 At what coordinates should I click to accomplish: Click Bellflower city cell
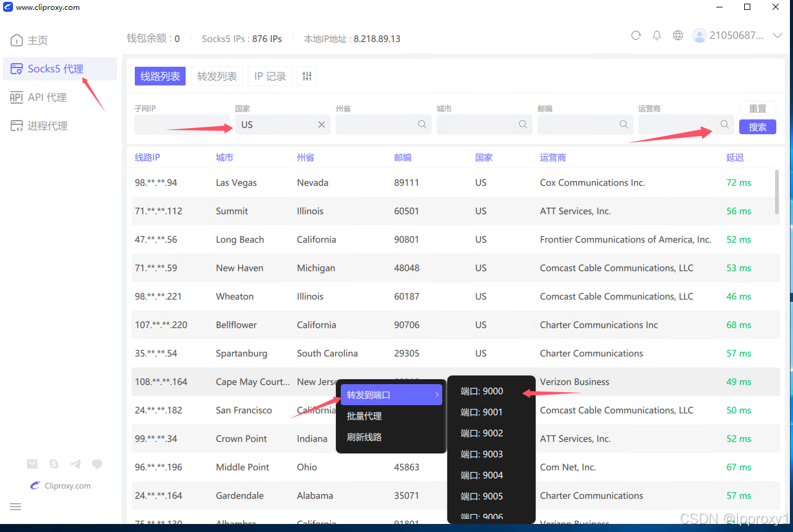tap(236, 325)
